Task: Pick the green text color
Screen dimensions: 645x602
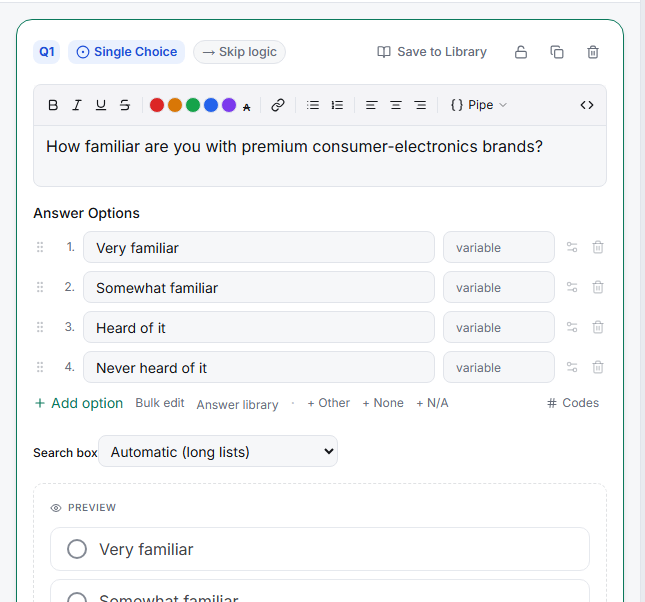Action: (x=193, y=105)
